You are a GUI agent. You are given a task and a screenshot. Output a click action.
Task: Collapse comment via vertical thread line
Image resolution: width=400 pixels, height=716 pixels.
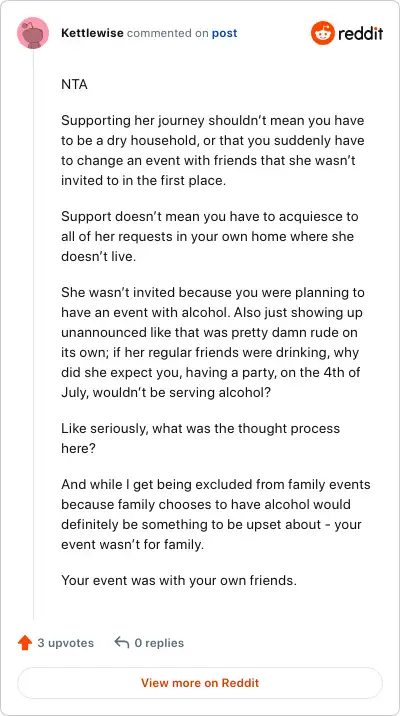33,334
